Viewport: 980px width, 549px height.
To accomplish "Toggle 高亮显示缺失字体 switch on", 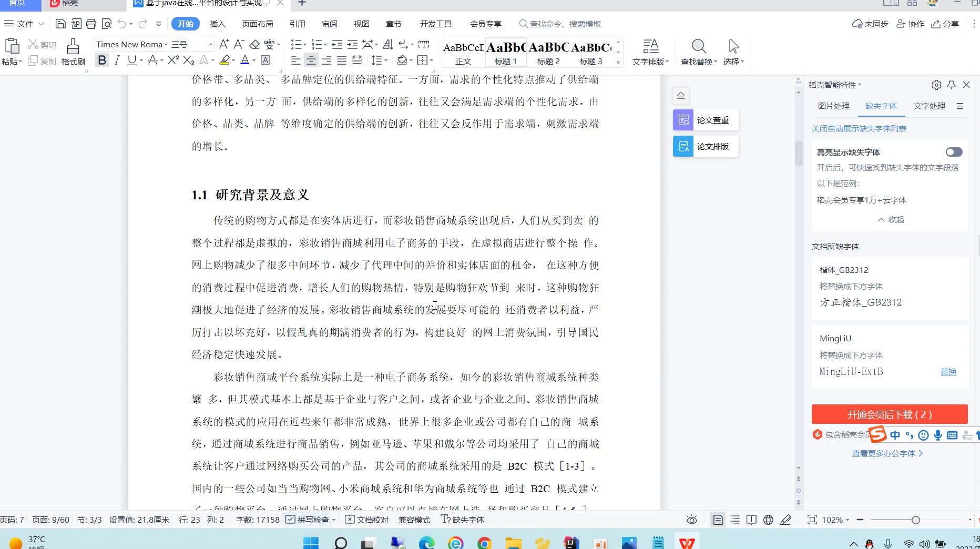I will [x=954, y=152].
